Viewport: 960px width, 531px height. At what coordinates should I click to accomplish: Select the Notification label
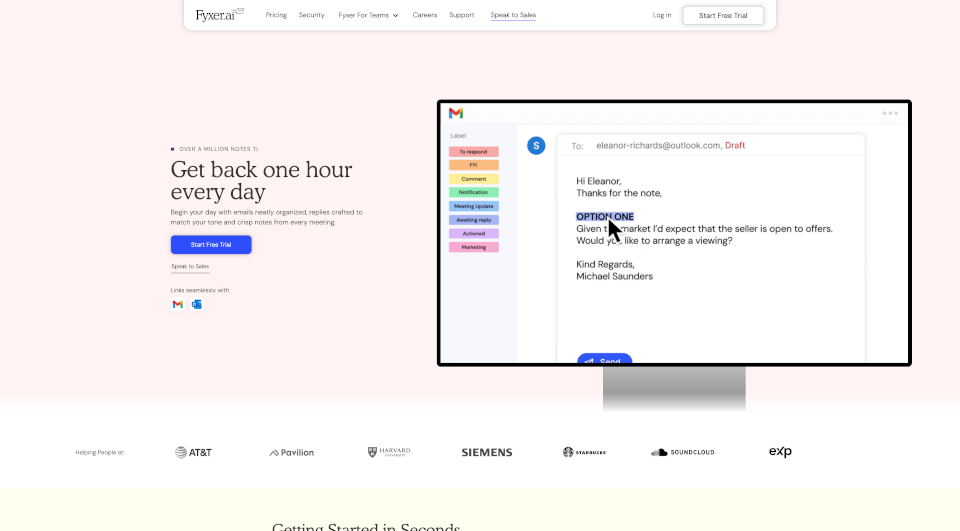click(x=474, y=192)
